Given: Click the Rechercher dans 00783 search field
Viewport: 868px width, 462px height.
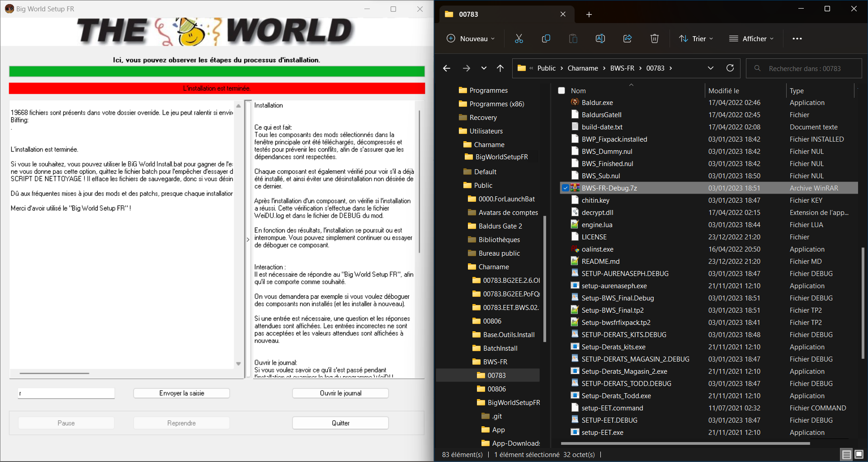Looking at the screenshot, I should coord(804,68).
